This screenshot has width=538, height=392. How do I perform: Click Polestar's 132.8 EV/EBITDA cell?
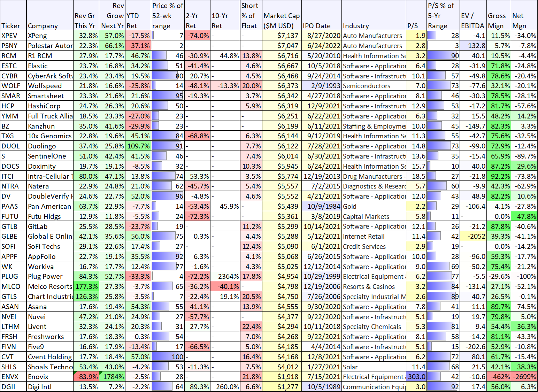473,46
